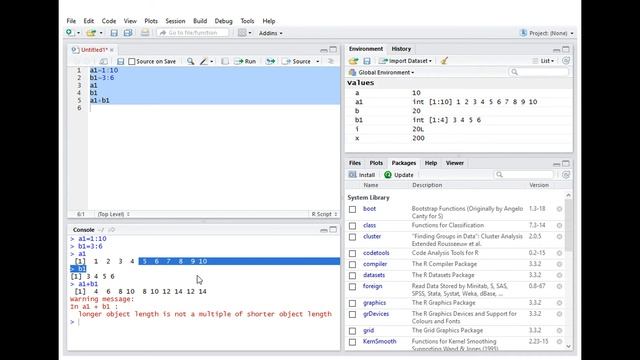Click the code tools wand icon
This screenshot has width=640, height=360.
(x=204, y=61)
